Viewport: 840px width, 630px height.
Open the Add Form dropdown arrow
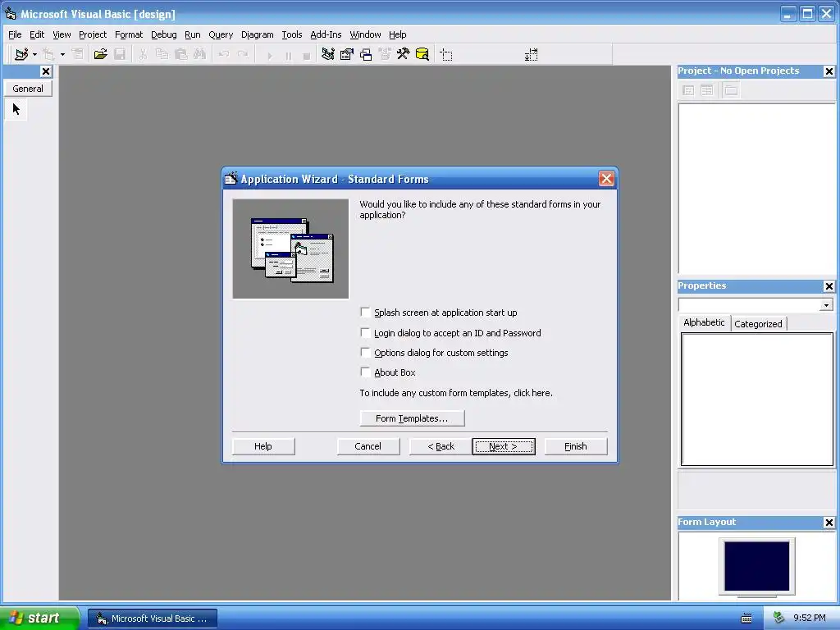pos(62,54)
